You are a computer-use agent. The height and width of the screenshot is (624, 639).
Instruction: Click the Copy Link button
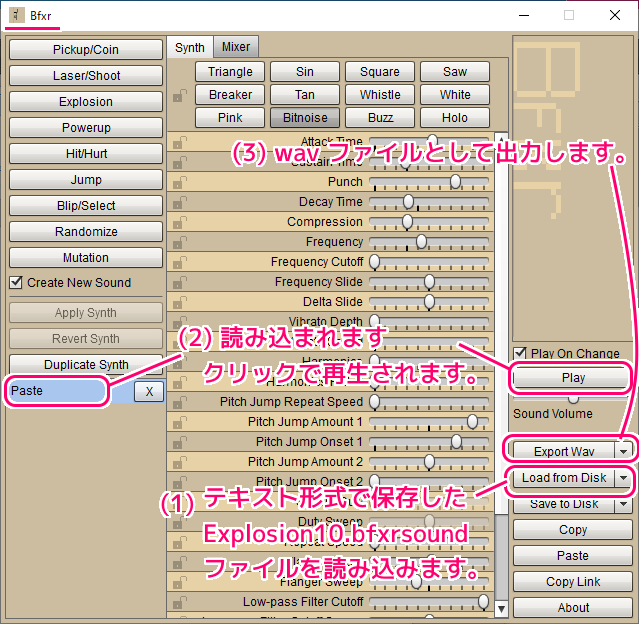(573, 582)
